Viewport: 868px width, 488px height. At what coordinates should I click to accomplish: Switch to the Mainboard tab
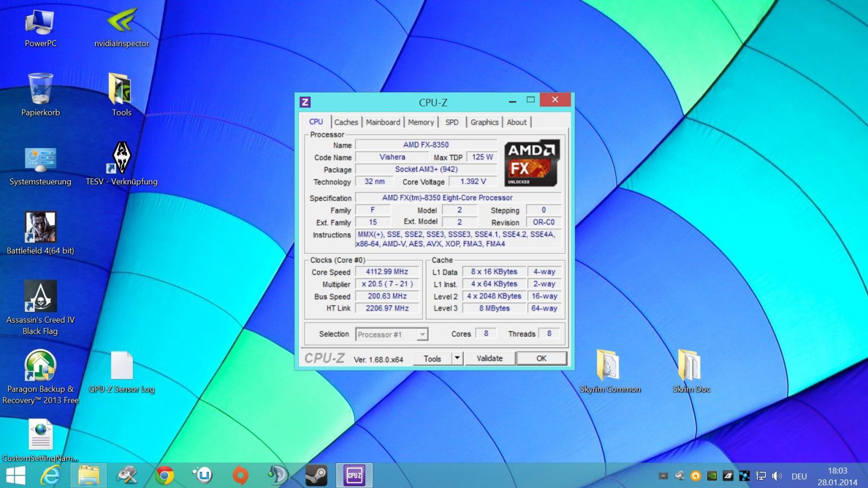tap(383, 123)
